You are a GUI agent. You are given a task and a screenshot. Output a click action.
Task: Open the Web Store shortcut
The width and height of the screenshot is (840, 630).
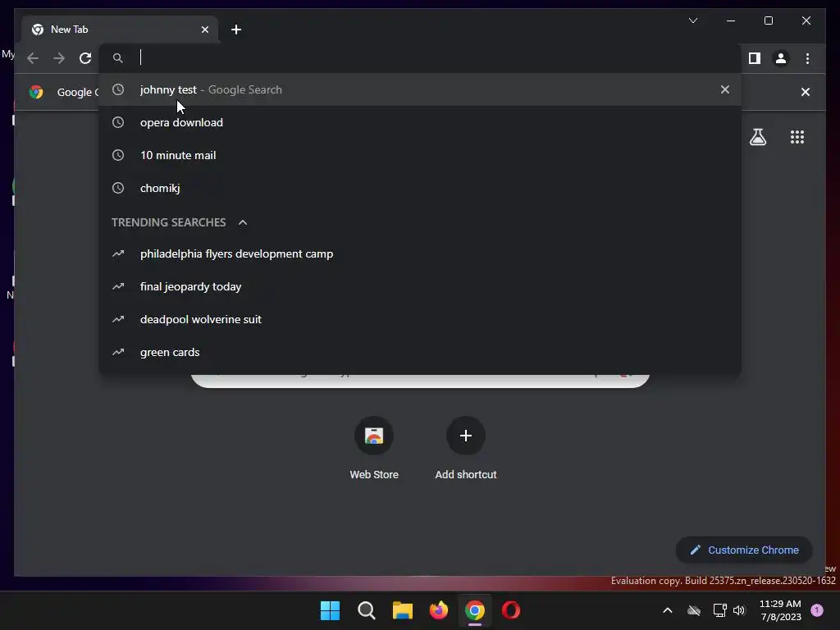374,449
